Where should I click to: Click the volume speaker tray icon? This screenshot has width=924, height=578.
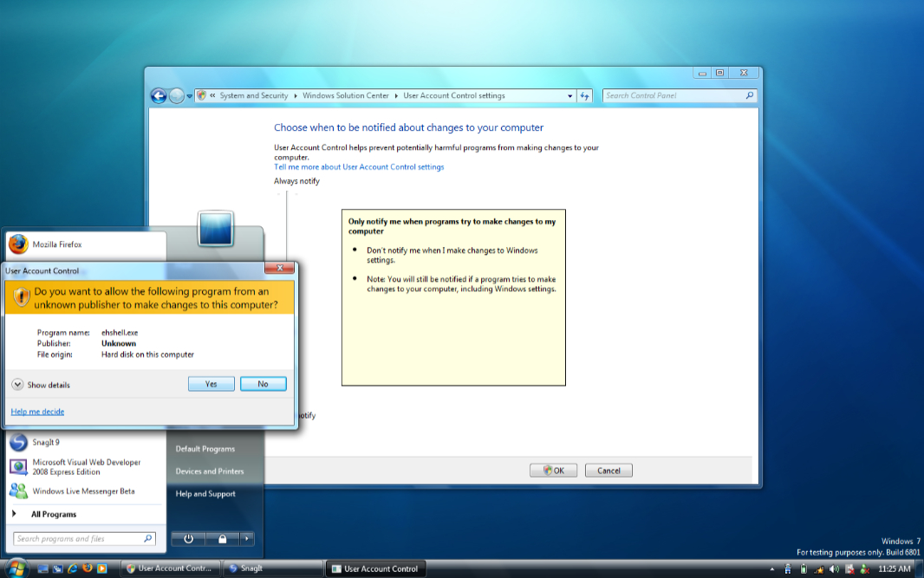click(x=834, y=569)
